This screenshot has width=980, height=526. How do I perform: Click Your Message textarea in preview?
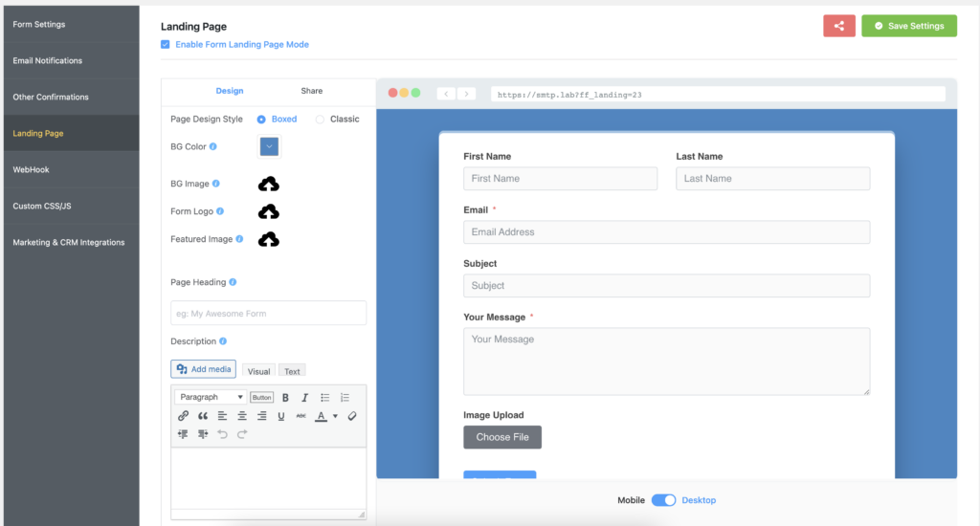point(666,362)
